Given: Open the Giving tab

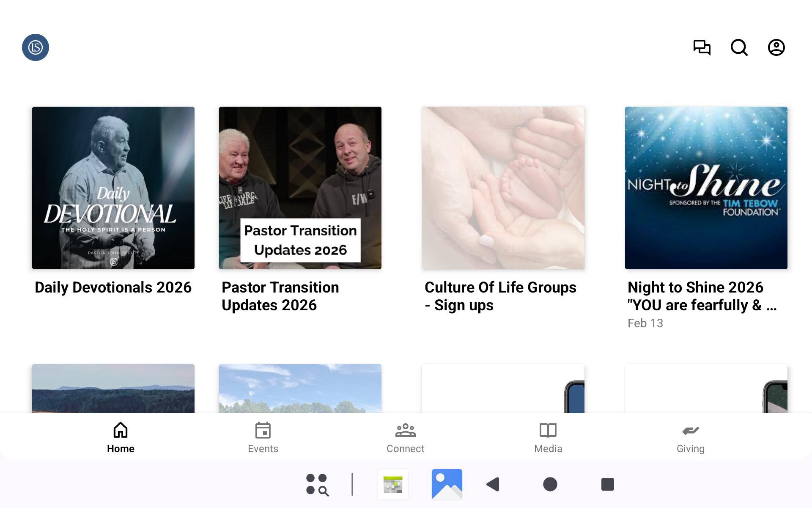Looking at the screenshot, I should 690,438.
